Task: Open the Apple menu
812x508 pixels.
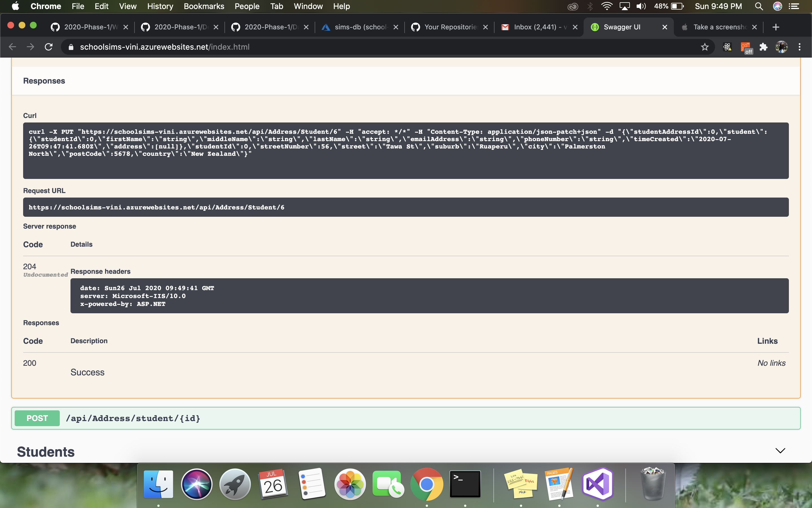Action: [x=16, y=6]
